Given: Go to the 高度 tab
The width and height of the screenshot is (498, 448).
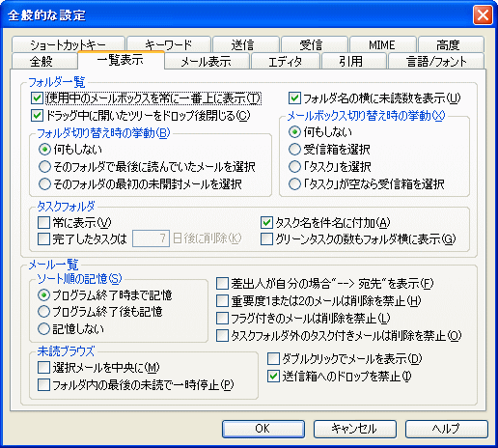Looking at the screenshot, I should (451, 44).
